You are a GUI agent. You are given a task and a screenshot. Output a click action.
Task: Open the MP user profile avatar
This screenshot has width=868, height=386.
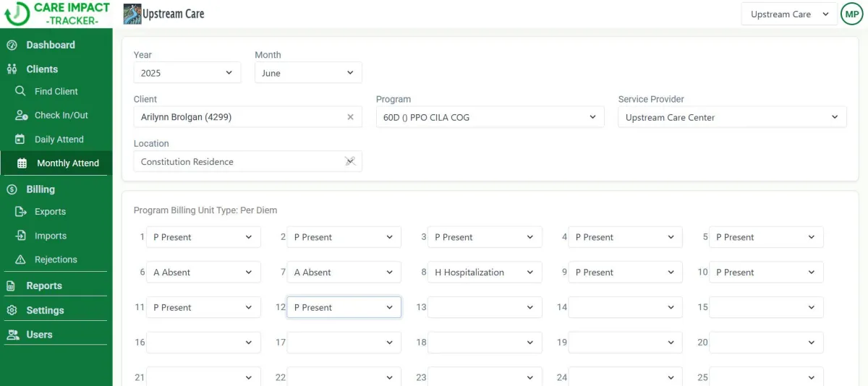pos(852,14)
